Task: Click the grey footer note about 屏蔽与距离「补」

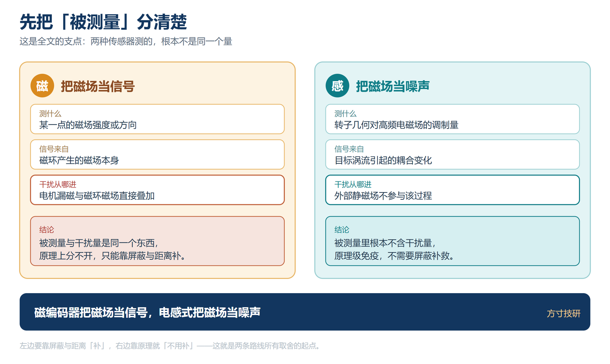Action: point(171,346)
